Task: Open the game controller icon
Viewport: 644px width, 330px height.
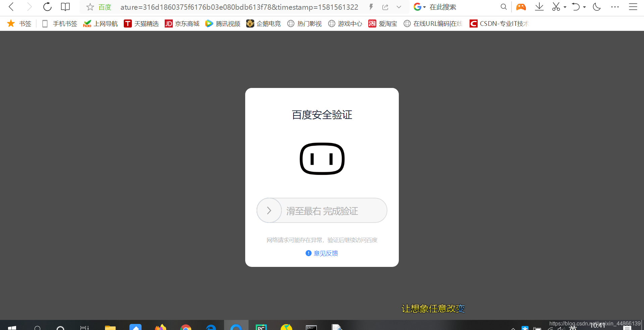Action: [x=521, y=7]
